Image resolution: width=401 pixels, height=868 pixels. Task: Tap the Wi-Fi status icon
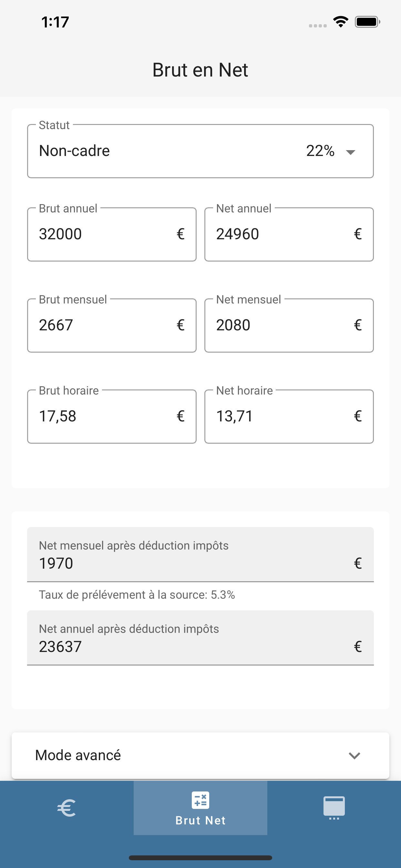pos(341,22)
